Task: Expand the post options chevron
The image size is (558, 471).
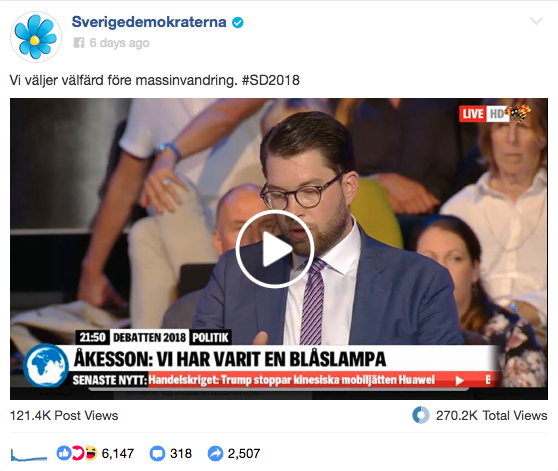Action: pos(536,21)
